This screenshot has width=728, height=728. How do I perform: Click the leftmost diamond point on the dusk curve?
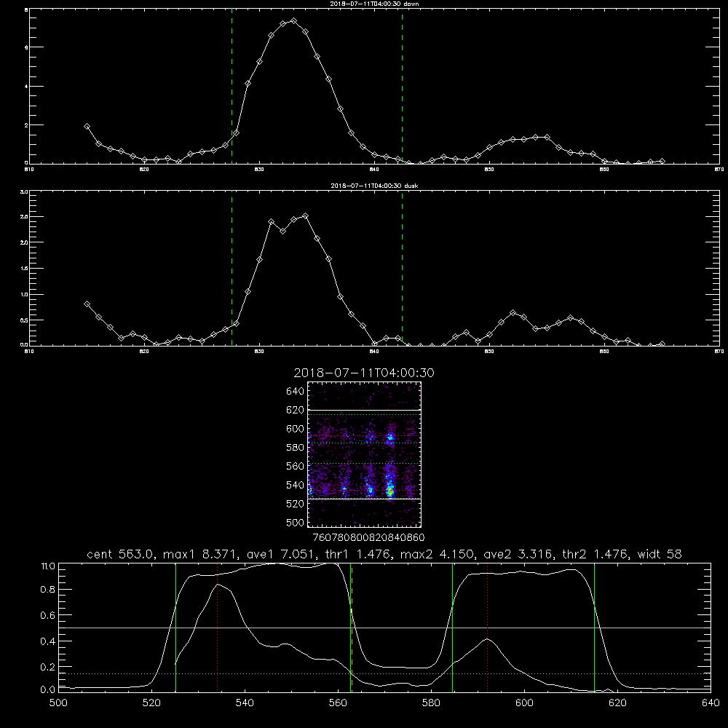point(87,304)
